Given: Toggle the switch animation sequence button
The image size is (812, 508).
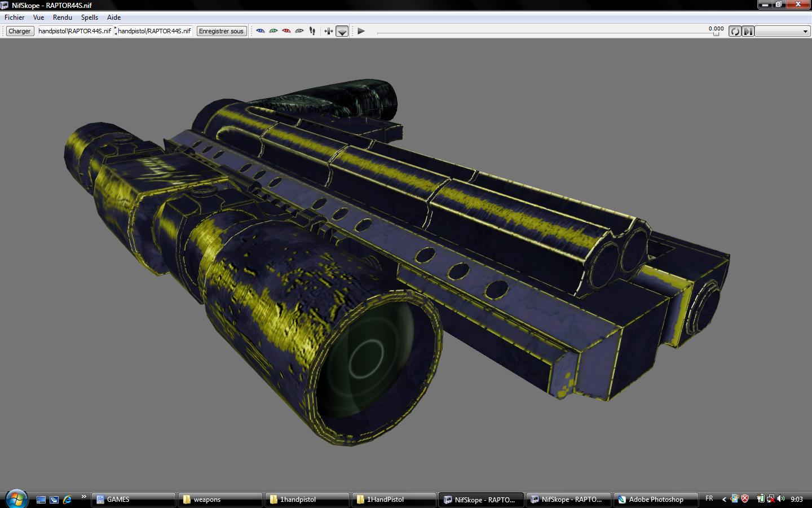Looking at the screenshot, I should [x=748, y=31].
